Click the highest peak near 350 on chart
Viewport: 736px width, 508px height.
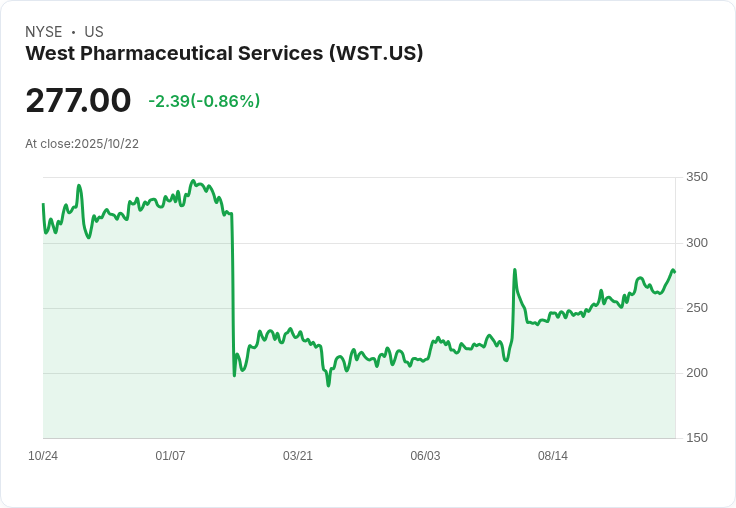click(x=192, y=181)
